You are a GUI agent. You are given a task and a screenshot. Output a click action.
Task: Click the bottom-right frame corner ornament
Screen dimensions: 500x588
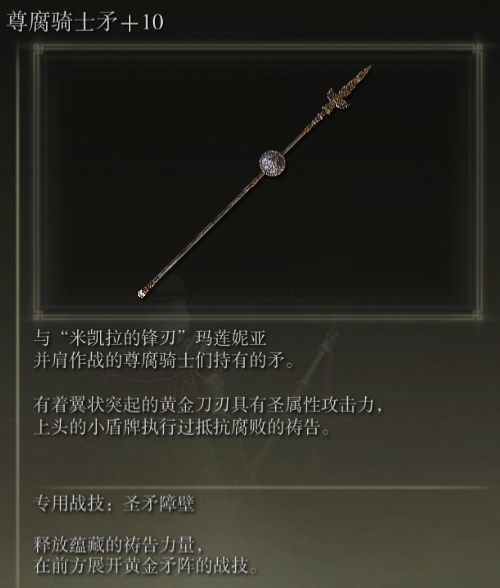coord(477,315)
